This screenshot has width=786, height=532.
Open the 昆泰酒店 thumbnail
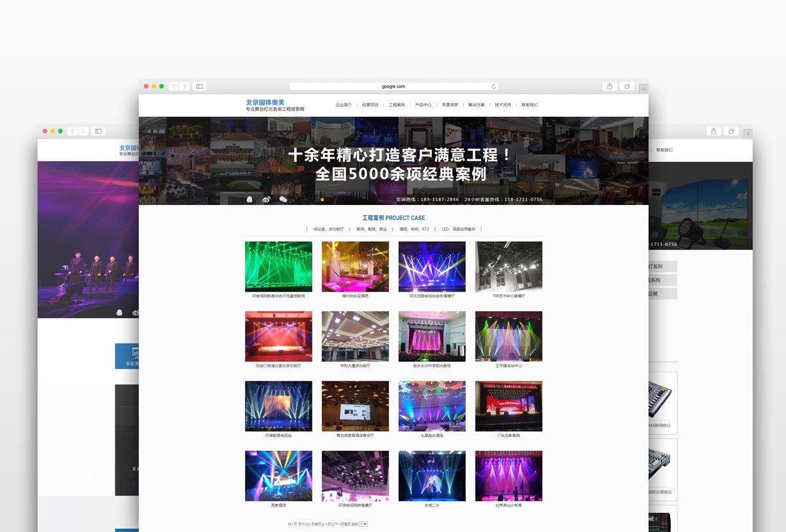(278, 476)
